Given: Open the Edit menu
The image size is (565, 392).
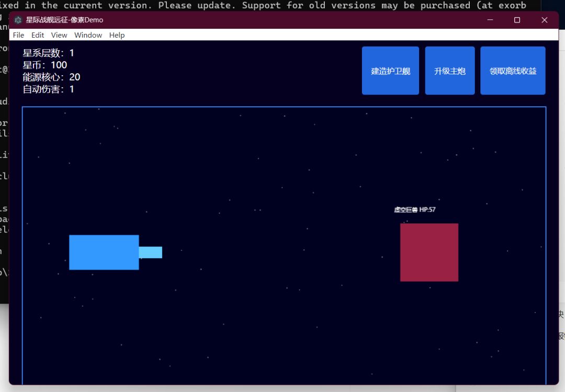Looking at the screenshot, I should click(x=38, y=35).
